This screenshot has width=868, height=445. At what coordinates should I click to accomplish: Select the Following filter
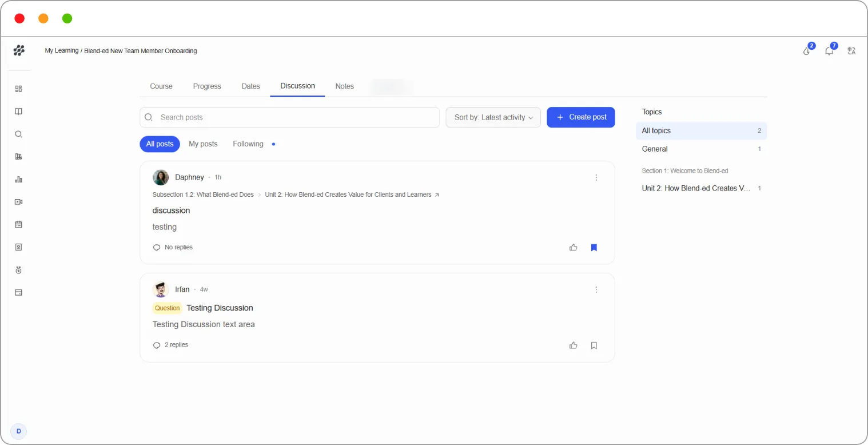248,144
